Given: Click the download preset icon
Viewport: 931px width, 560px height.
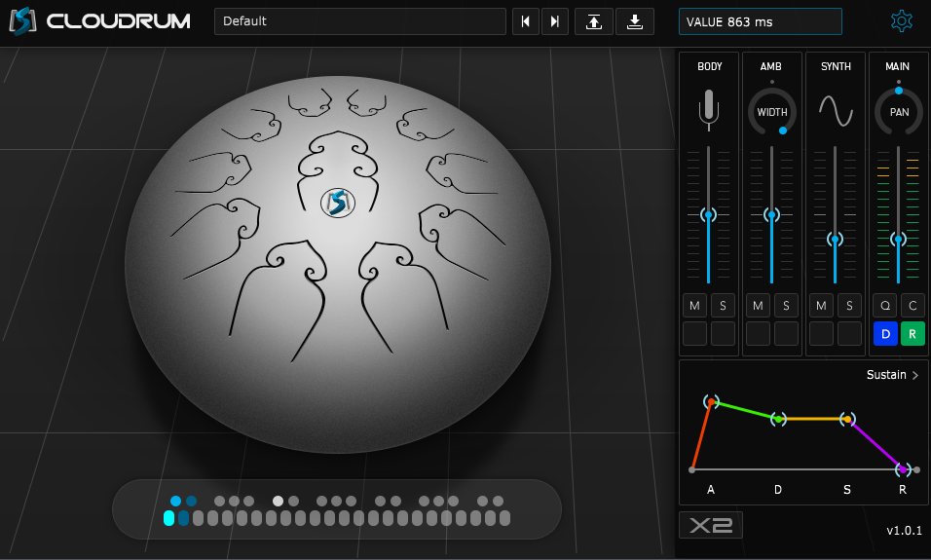Looking at the screenshot, I should (x=635, y=22).
